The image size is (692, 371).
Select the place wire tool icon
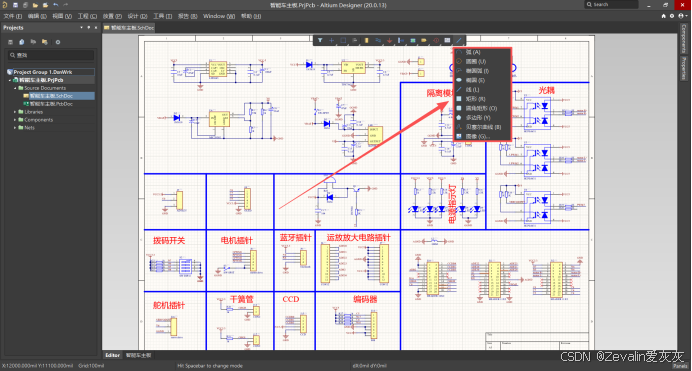pyautogui.click(x=378, y=41)
